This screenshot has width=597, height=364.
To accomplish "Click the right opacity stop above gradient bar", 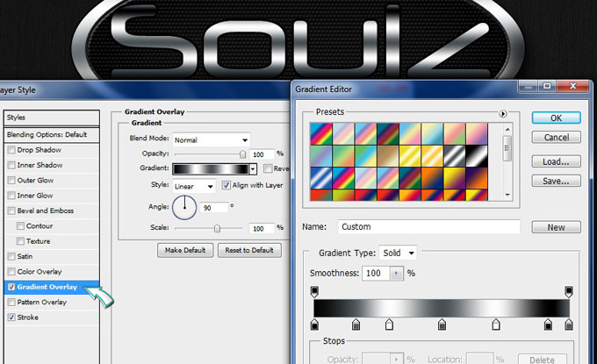I will tap(569, 290).
